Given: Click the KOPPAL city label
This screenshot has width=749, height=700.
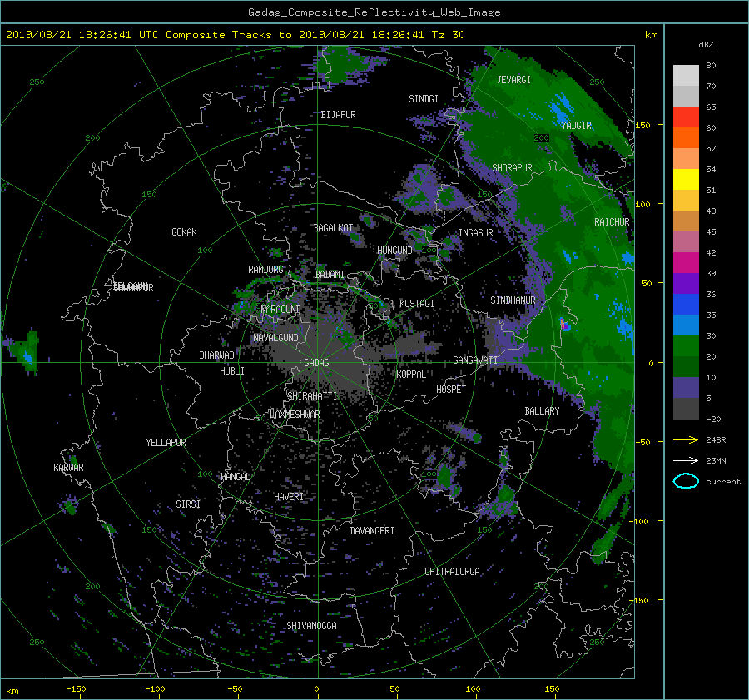Looking at the screenshot, I should 411,375.
